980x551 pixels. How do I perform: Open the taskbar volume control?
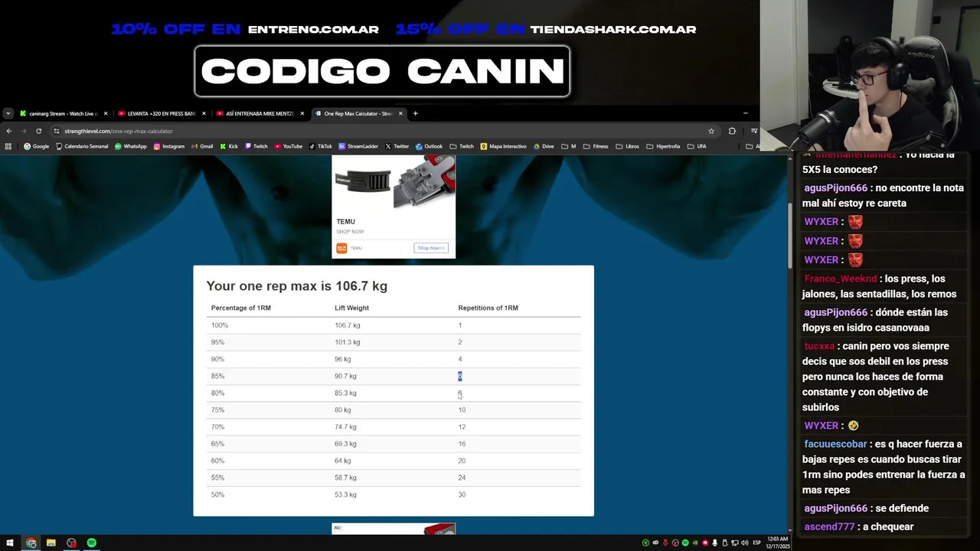coord(744,543)
